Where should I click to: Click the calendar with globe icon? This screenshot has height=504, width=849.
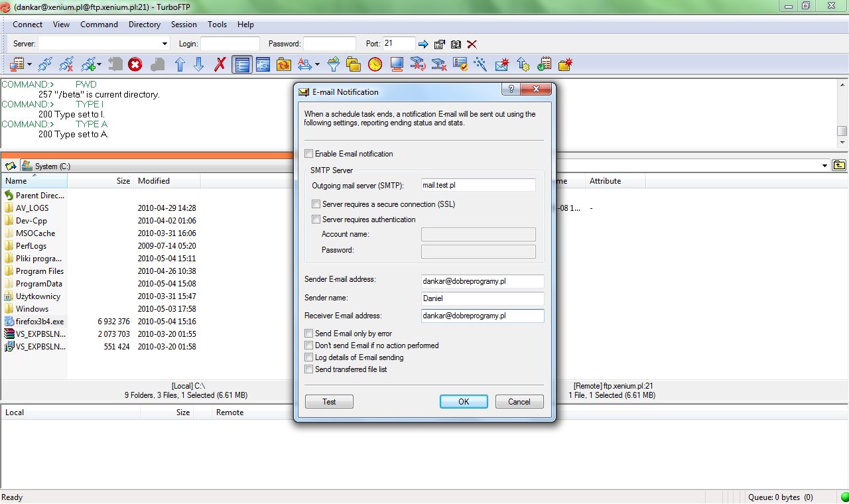[x=545, y=64]
